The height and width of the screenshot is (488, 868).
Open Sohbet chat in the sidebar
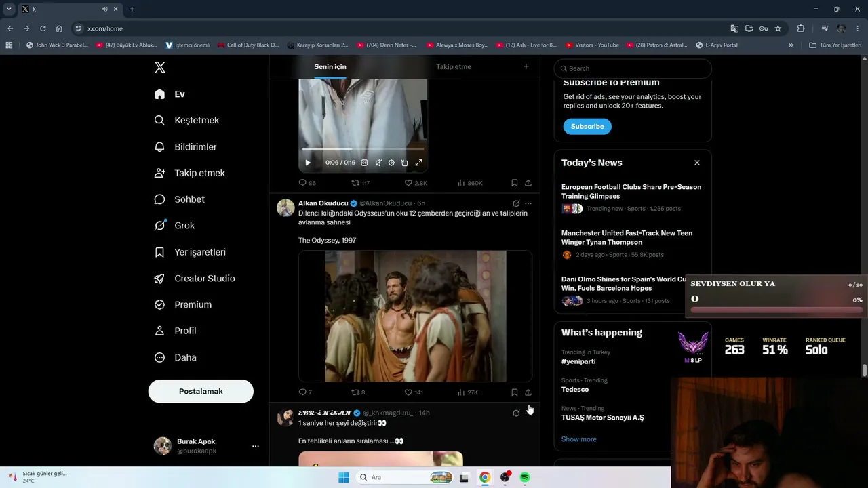[x=179, y=199]
